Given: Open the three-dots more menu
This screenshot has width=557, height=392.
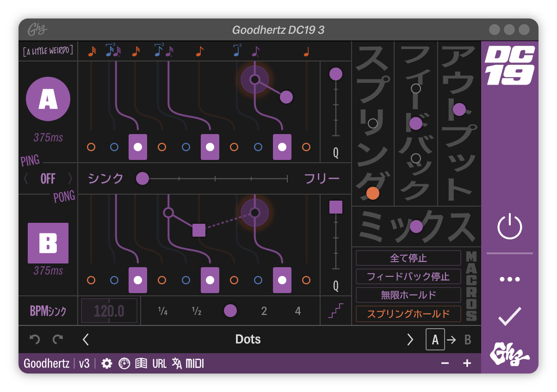Looking at the screenshot, I should coord(509,279).
